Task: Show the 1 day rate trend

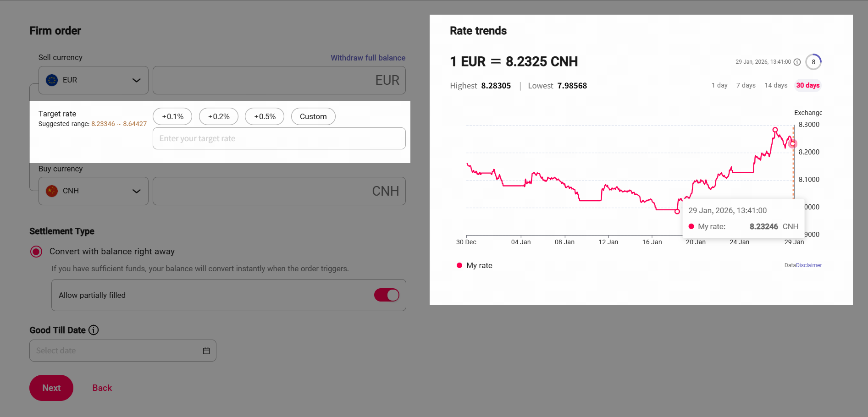Action: (x=719, y=85)
